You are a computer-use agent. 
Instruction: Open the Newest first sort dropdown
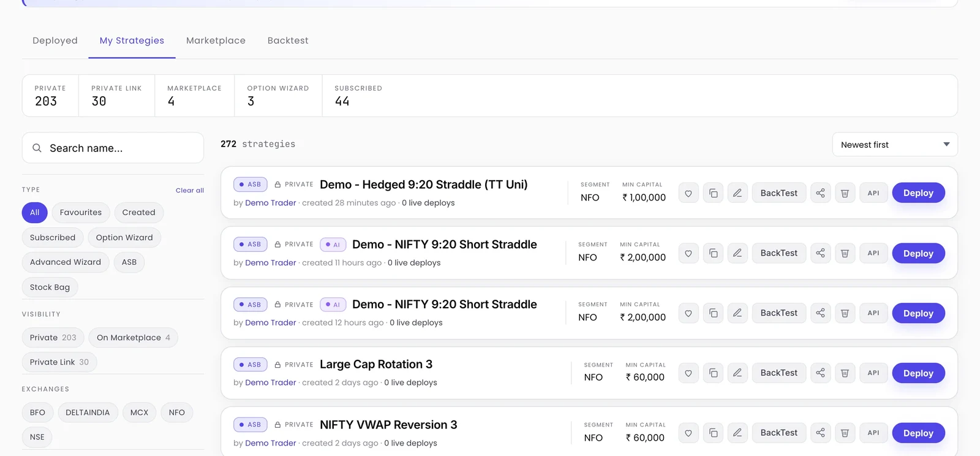895,145
